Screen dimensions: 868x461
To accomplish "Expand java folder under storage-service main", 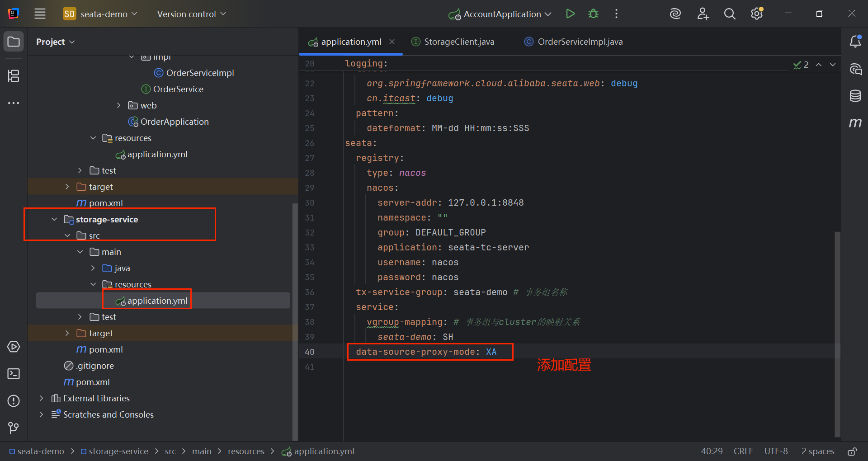I will click(93, 268).
